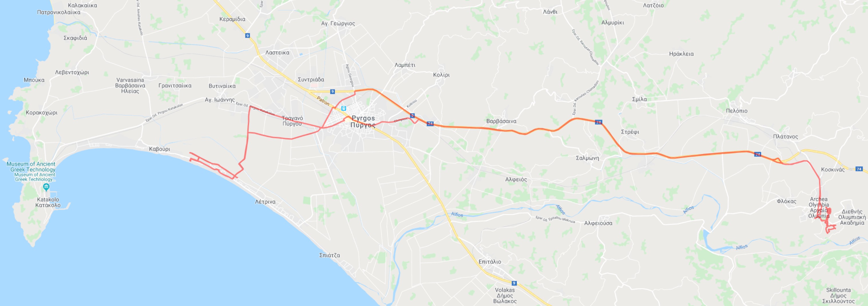Click the Καβούρι label on the coast
The height and width of the screenshot is (306, 868).
point(159,149)
